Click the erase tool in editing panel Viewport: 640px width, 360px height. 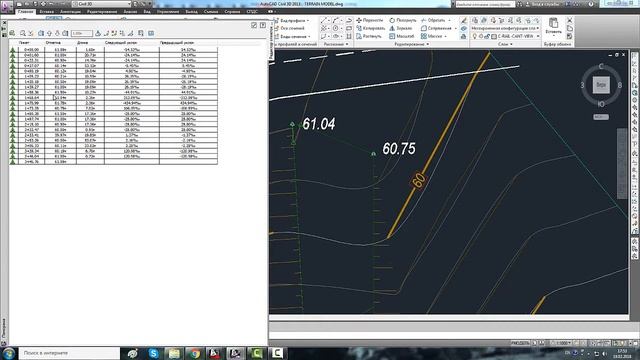pyautogui.click(x=464, y=20)
